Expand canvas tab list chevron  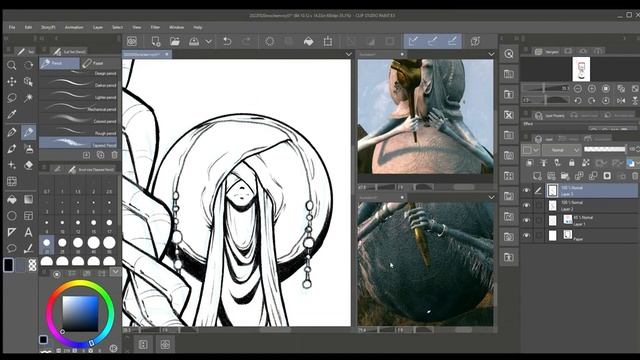pos(348,54)
